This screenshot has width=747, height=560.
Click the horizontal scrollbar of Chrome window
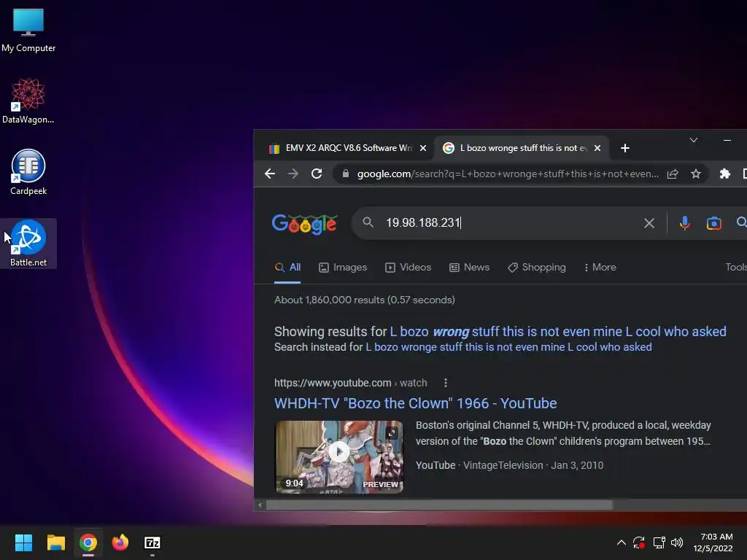pyautogui.click(x=439, y=505)
